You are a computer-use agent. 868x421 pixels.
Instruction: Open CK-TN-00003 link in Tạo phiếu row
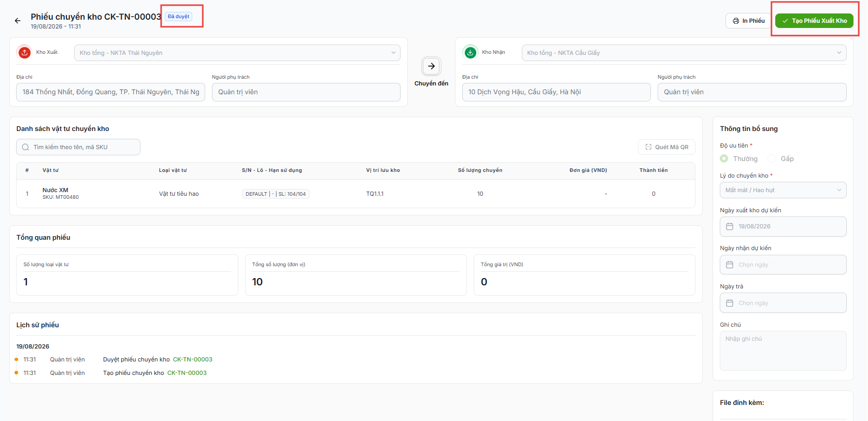click(187, 373)
